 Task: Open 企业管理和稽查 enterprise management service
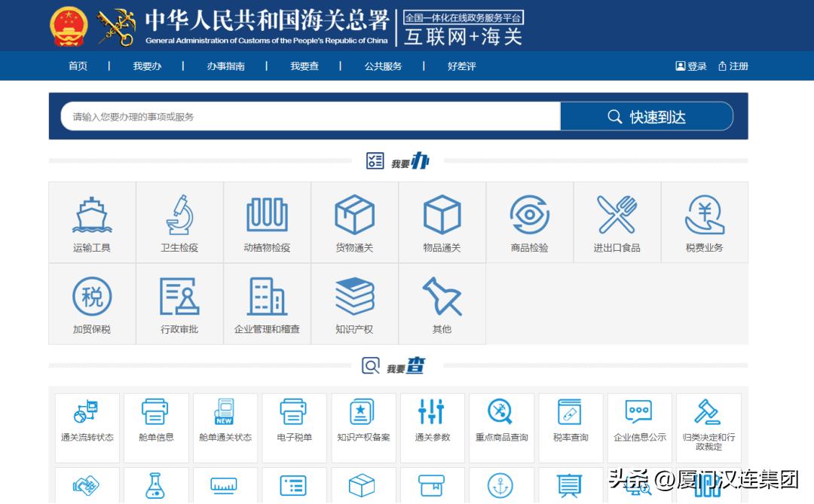coord(267,303)
